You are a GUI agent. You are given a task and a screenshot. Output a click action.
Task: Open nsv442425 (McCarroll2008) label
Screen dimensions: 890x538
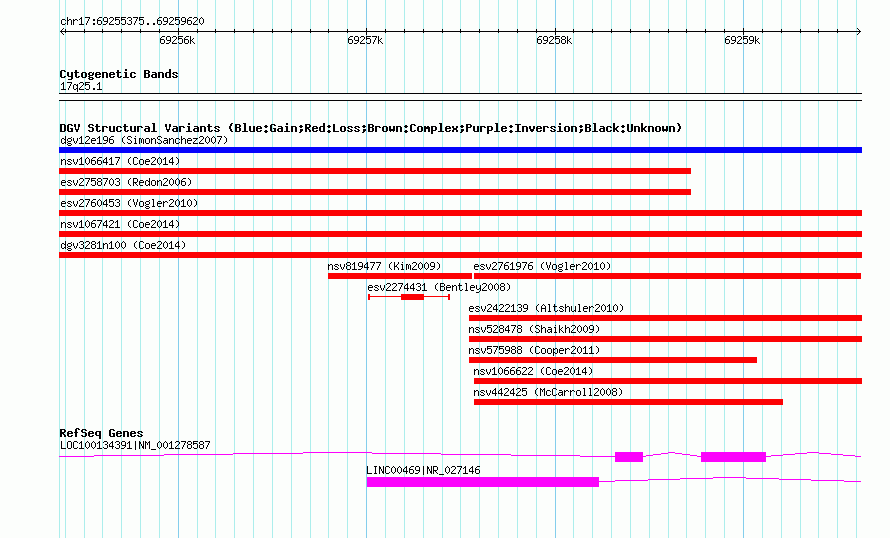(x=548, y=392)
